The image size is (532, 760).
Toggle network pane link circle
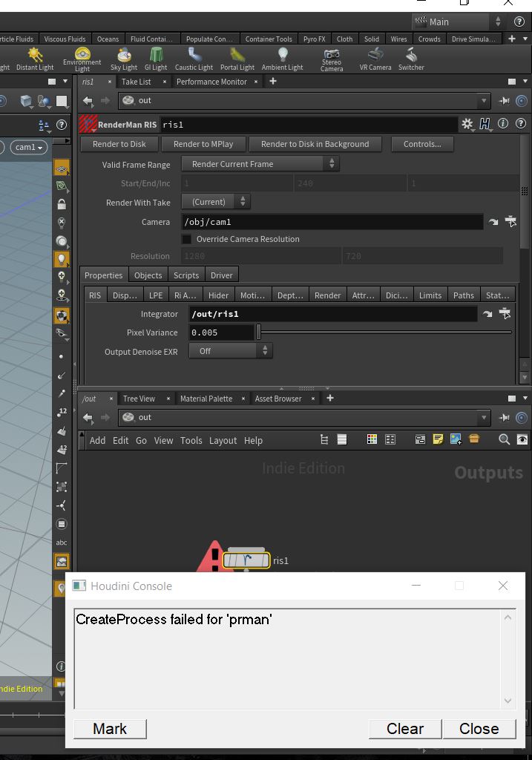click(x=522, y=417)
